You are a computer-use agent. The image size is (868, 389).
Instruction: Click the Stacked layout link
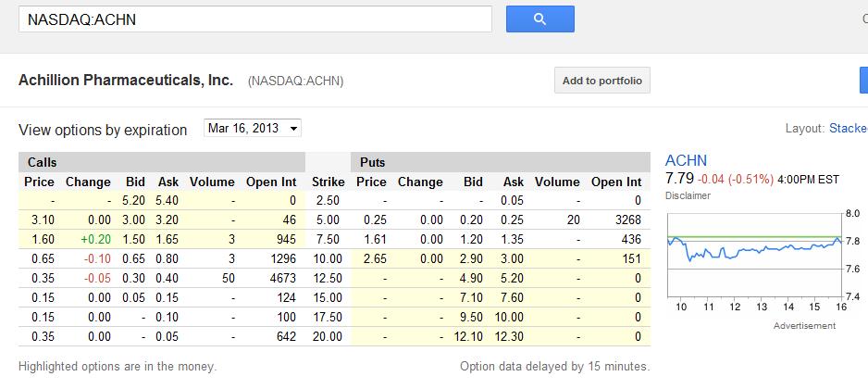click(x=848, y=129)
